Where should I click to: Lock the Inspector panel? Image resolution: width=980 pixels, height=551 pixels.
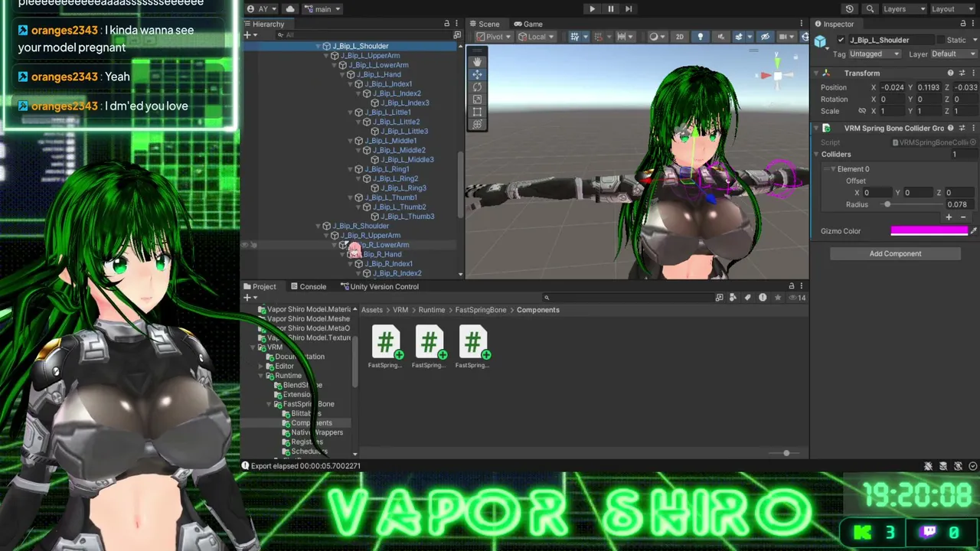[x=962, y=24]
